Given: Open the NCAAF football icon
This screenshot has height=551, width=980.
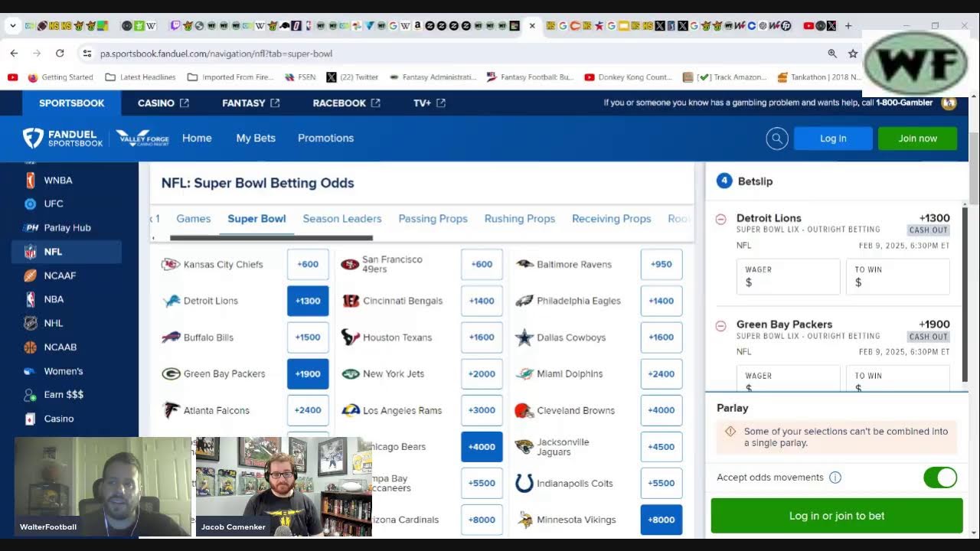Looking at the screenshot, I should [31, 275].
